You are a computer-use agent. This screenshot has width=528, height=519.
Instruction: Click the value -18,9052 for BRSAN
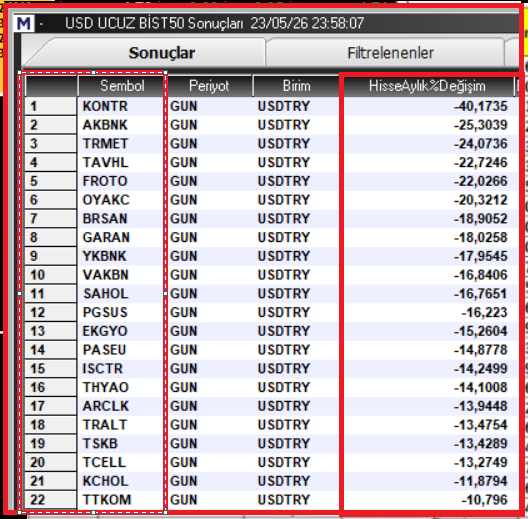[x=481, y=219]
